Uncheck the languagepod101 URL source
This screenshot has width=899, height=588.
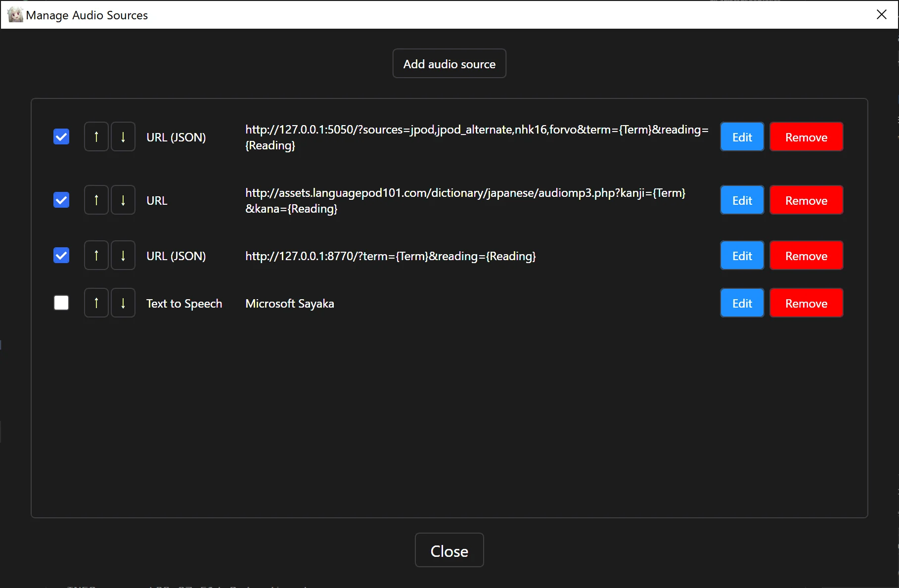(x=61, y=200)
